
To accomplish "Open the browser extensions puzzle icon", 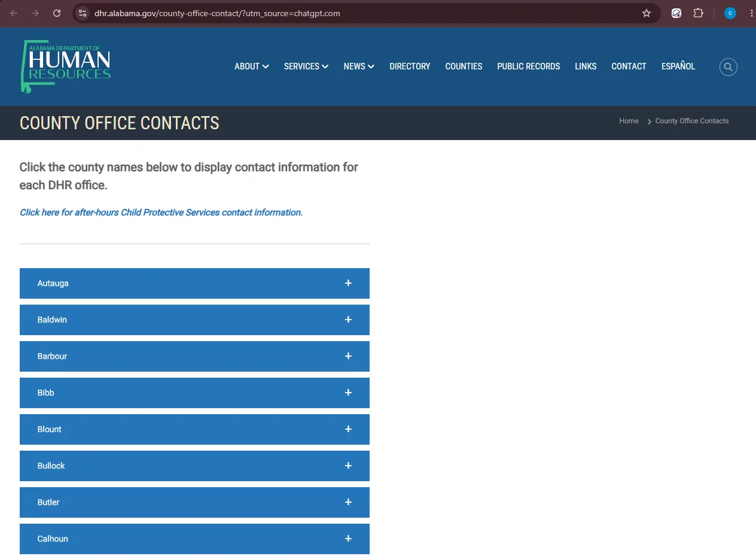I will (x=698, y=13).
